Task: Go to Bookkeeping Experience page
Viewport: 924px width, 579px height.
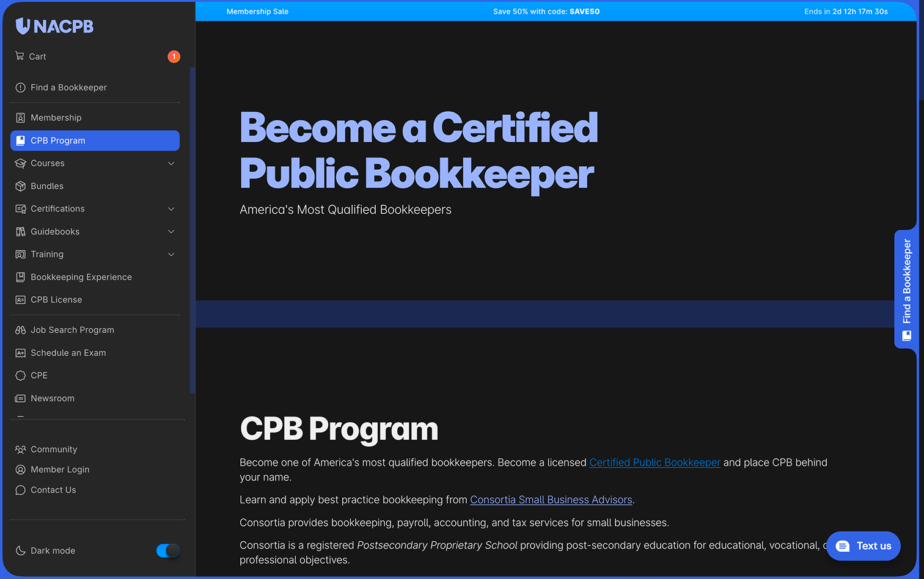Action: (x=95, y=277)
